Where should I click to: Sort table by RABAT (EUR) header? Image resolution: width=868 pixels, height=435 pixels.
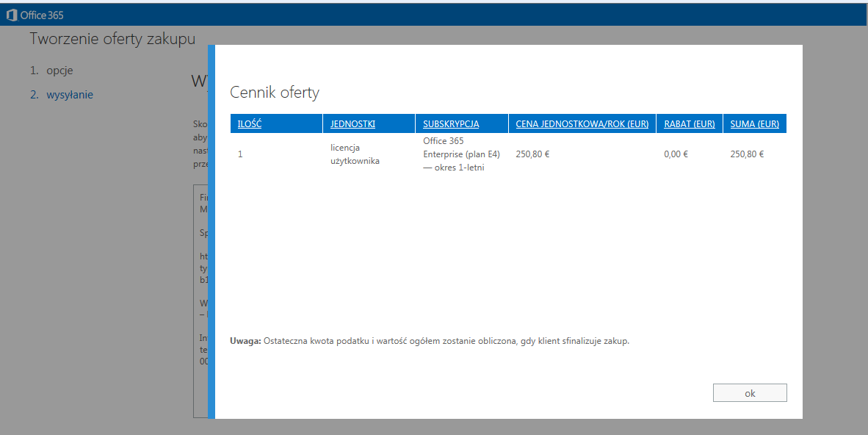pyautogui.click(x=690, y=123)
